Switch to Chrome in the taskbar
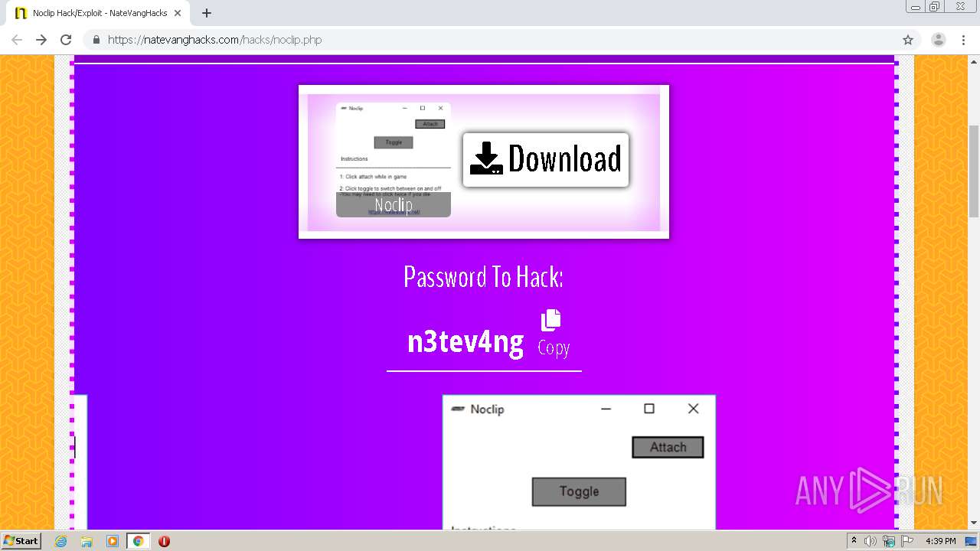Viewport: 980px width, 551px height. (139, 541)
